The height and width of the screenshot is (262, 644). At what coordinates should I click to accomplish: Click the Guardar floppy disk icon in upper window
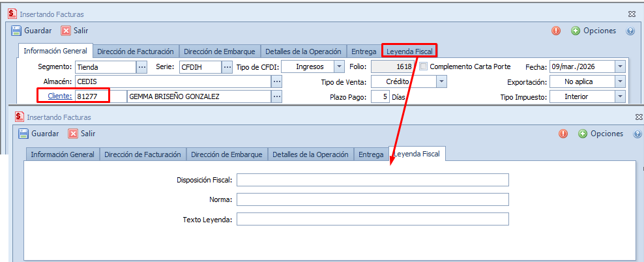pyautogui.click(x=16, y=31)
